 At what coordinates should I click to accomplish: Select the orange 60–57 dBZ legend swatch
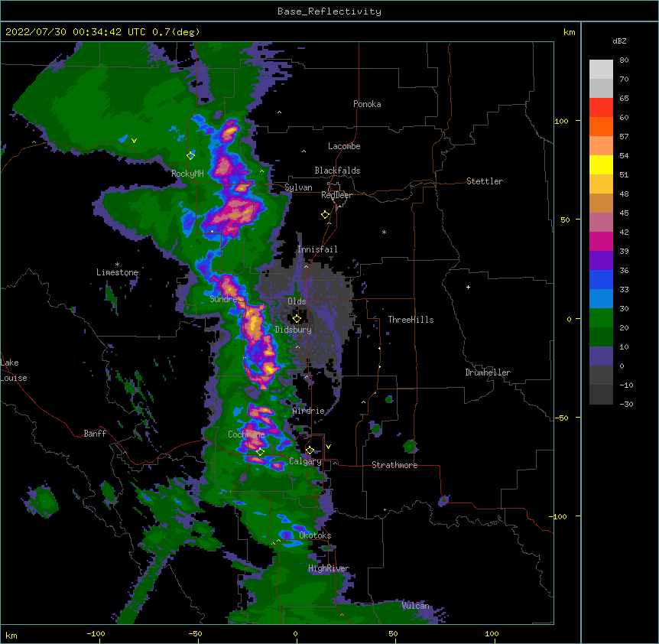[x=601, y=126]
